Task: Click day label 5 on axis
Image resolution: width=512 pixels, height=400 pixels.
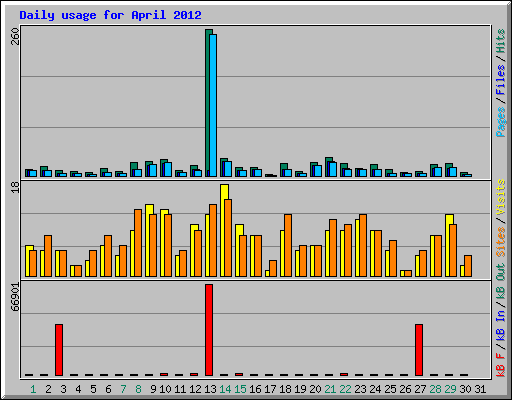Action: [x=93, y=389]
